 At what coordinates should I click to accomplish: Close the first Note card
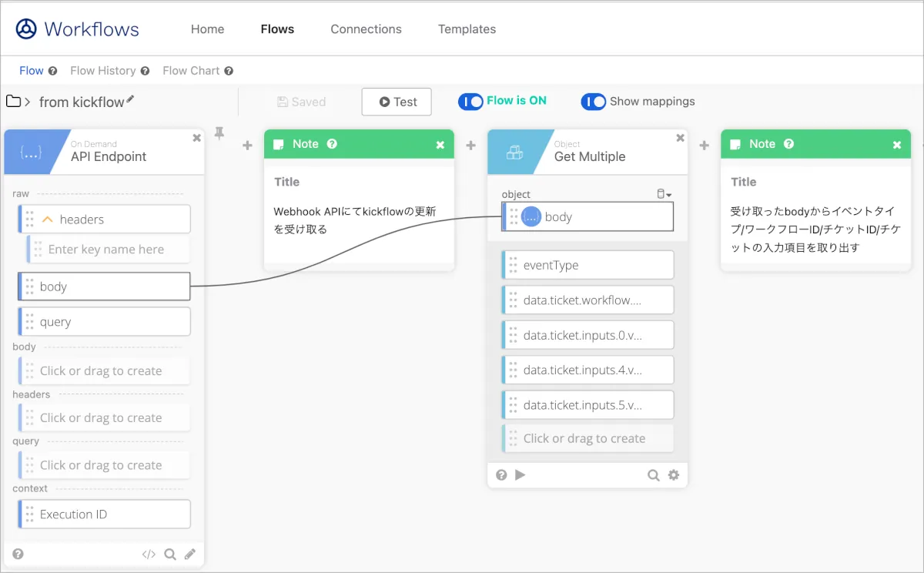pos(440,145)
